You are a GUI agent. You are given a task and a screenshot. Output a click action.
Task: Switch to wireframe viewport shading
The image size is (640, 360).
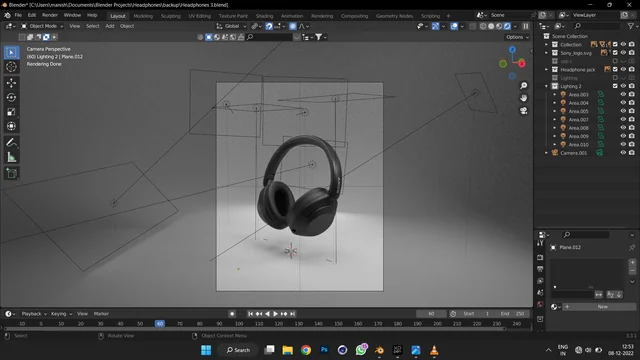point(483,26)
